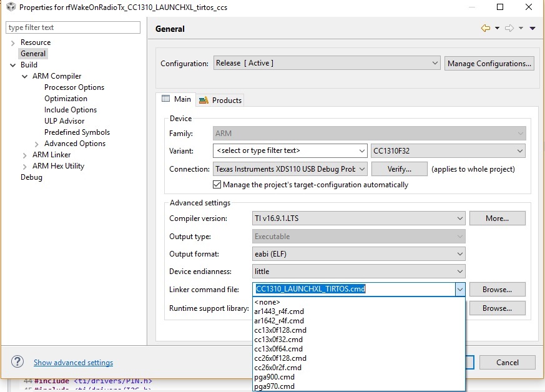Click the type filter text field
545x392 pixels.
click(73, 27)
